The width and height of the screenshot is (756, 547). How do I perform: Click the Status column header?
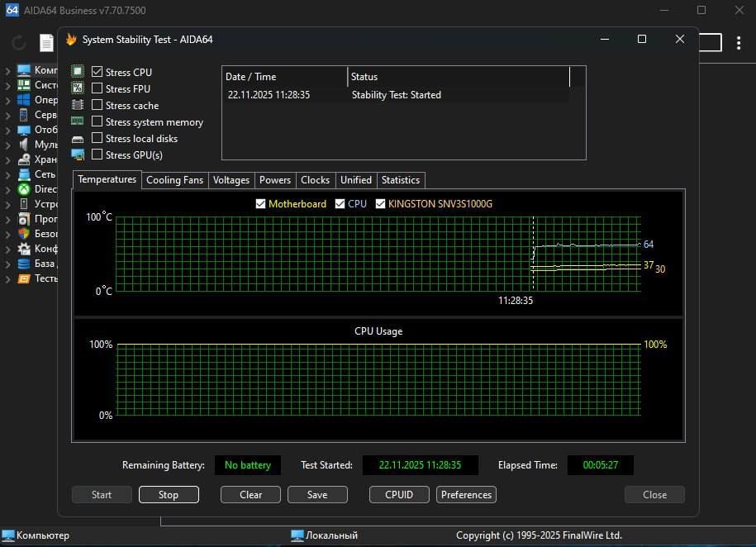pos(459,77)
